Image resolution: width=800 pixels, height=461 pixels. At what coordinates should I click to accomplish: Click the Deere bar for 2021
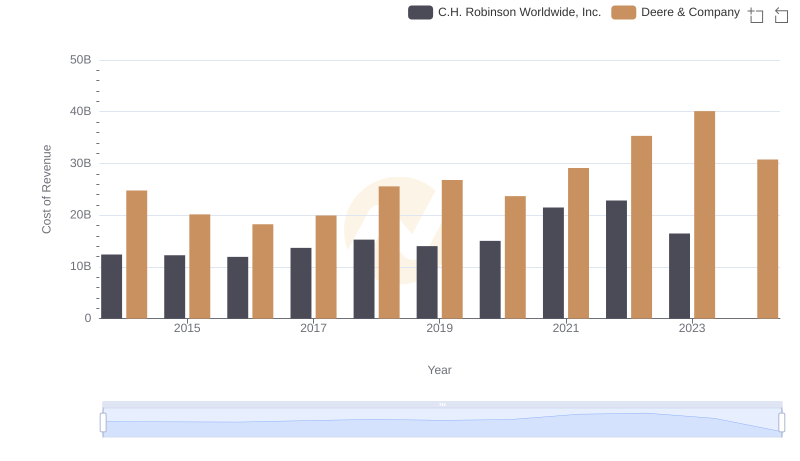coord(578,243)
